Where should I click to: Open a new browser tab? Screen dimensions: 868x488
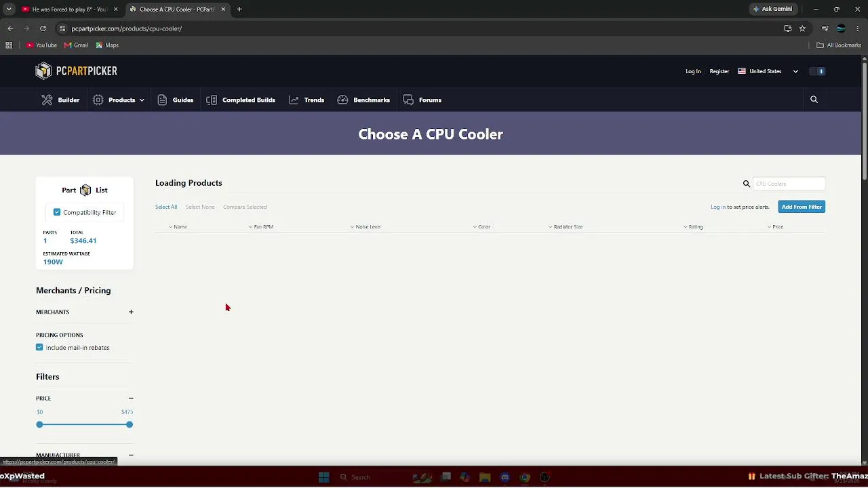click(x=239, y=9)
